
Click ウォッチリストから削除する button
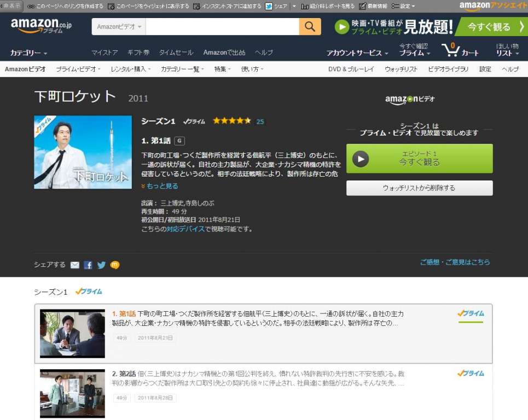[420, 188]
